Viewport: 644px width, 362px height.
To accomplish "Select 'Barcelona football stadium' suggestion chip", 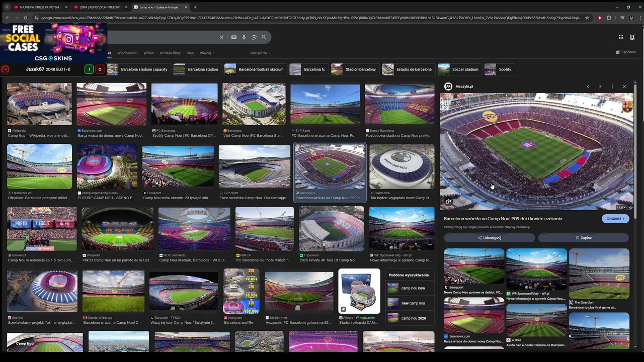I will point(255,69).
